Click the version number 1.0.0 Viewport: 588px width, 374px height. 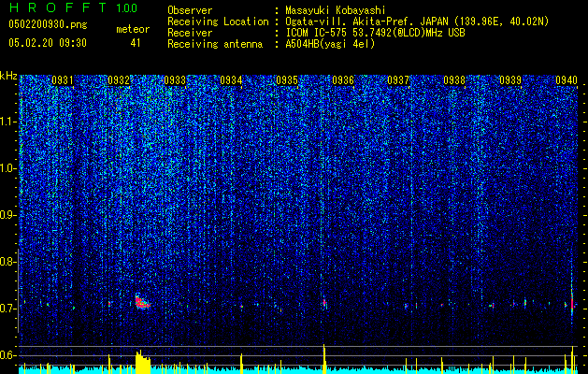[x=126, y=8]
